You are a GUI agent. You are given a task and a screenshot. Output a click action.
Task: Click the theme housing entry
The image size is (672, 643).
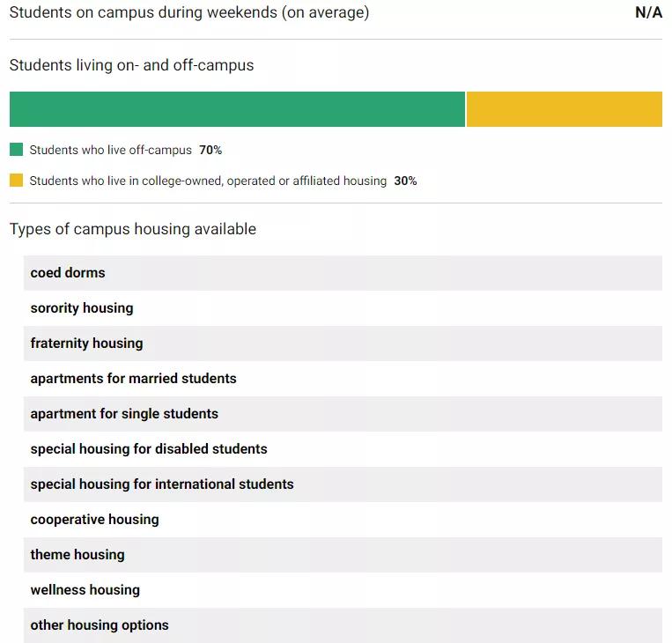coord(78,555)
